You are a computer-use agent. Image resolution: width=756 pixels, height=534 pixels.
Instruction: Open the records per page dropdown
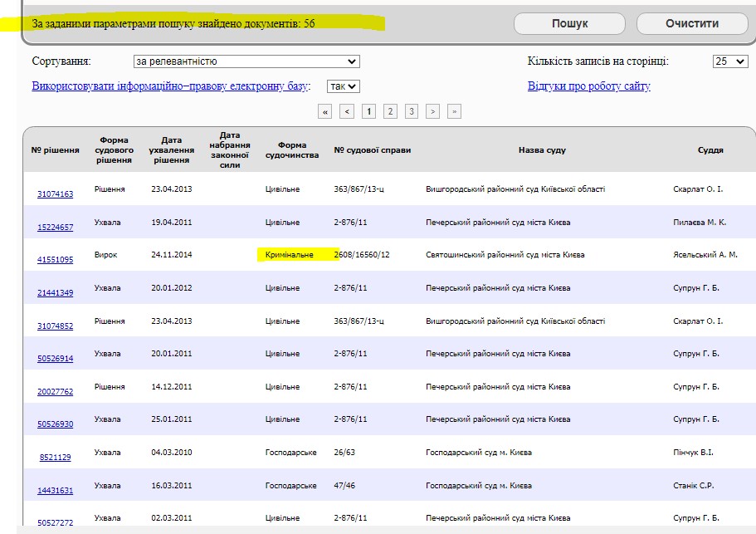coord(730,61)
